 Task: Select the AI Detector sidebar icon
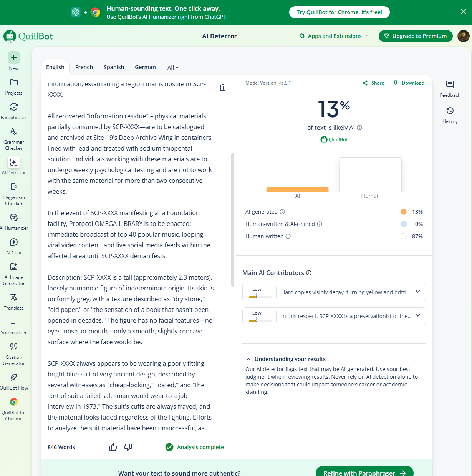14,162
